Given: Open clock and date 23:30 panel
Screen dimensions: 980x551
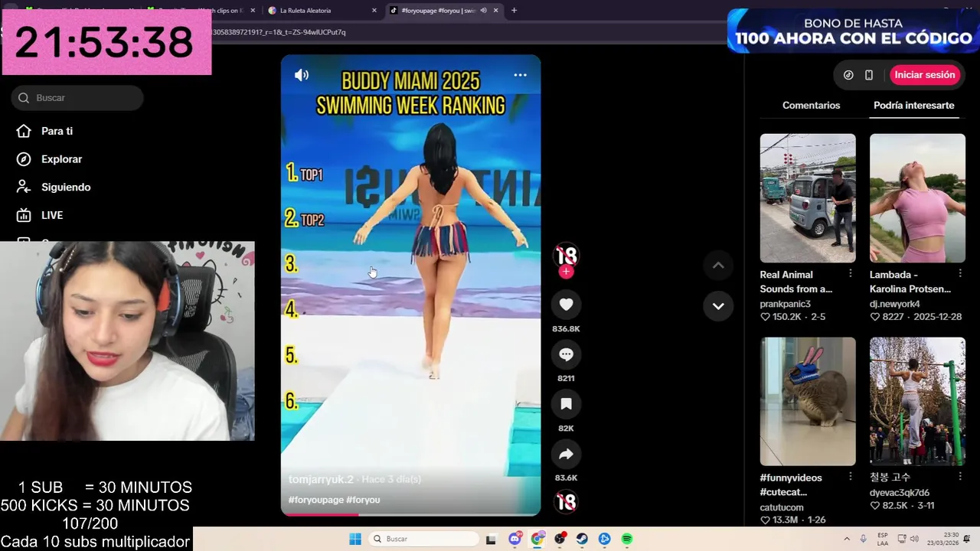Looking at the screenshot, I should point(942,539).
